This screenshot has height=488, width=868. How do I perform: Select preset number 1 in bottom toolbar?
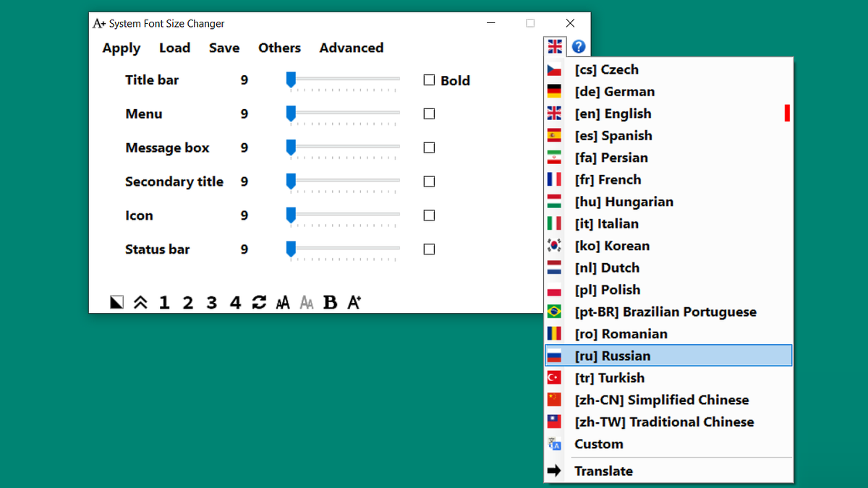(x=164, y=302)
